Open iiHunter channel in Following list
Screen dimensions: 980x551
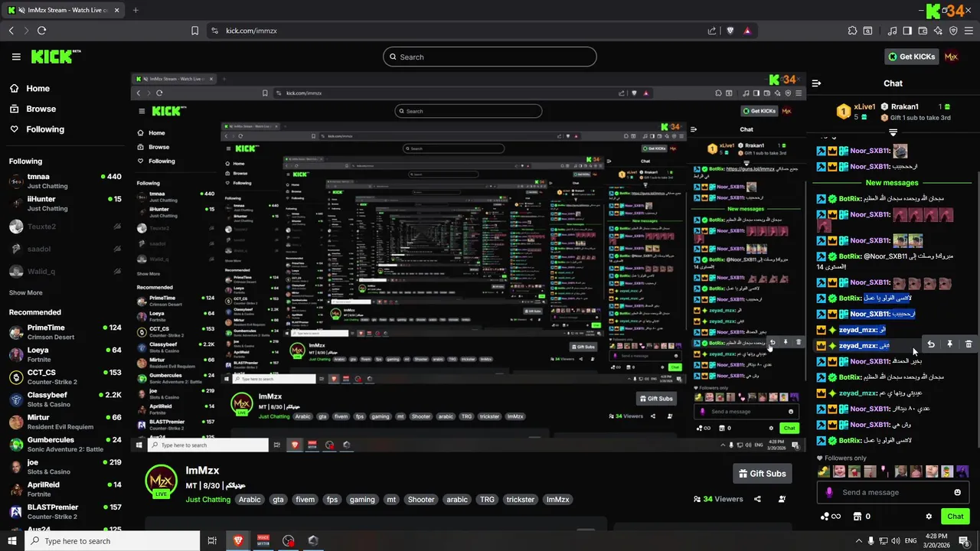click(x=65, y=204)
